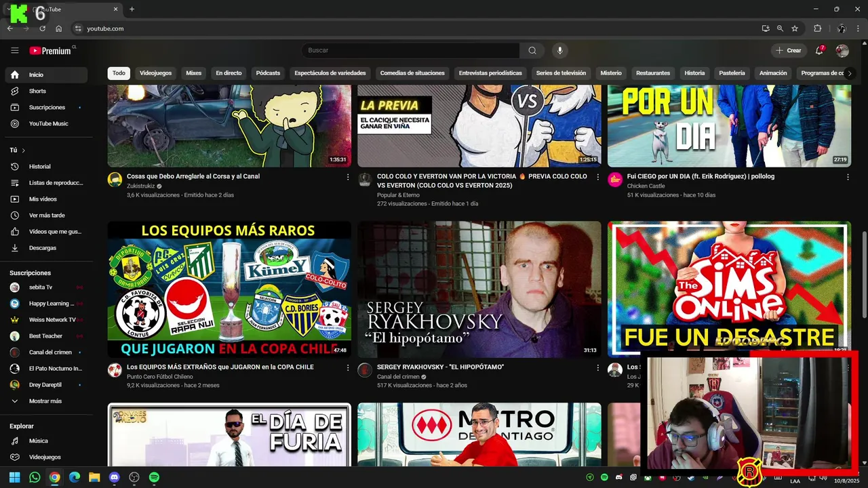The height and width of the screenshot is (488, 868).
Task: Open File Explorer from the taskbar
Action: (x=94, y=477)
